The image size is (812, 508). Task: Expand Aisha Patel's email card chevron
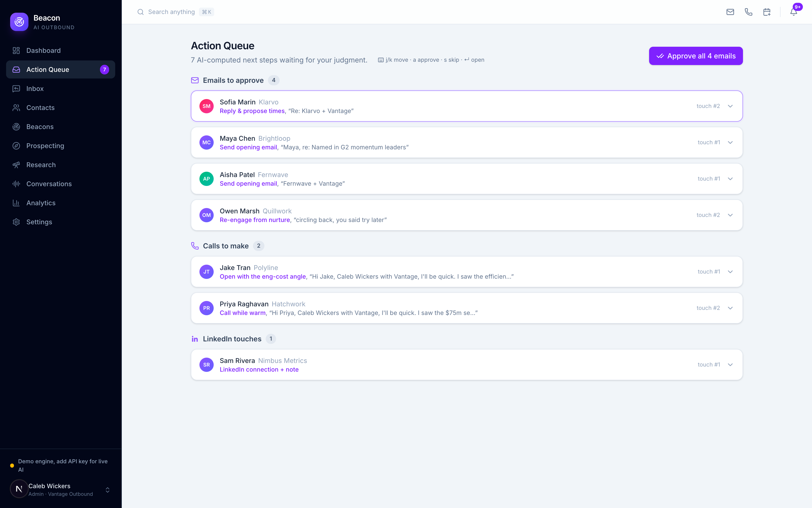[x=730, y=179]
